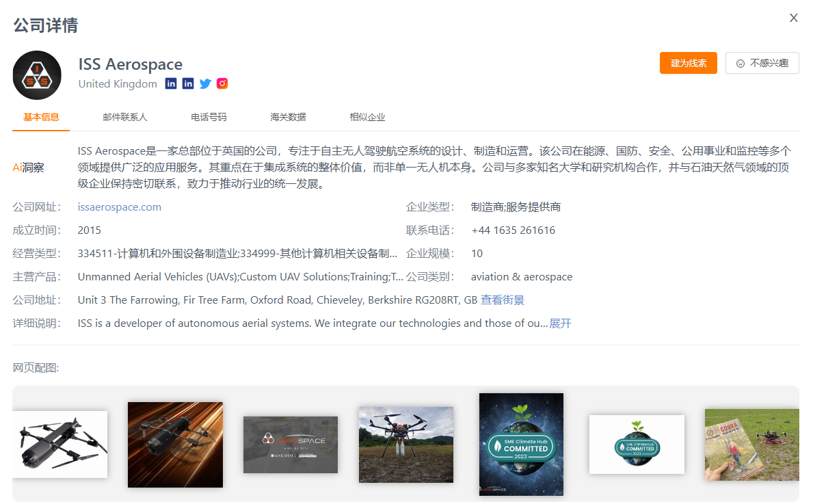813x504 pixels.
Task: Click the 网页配图 section label
Action: point(36,368)
